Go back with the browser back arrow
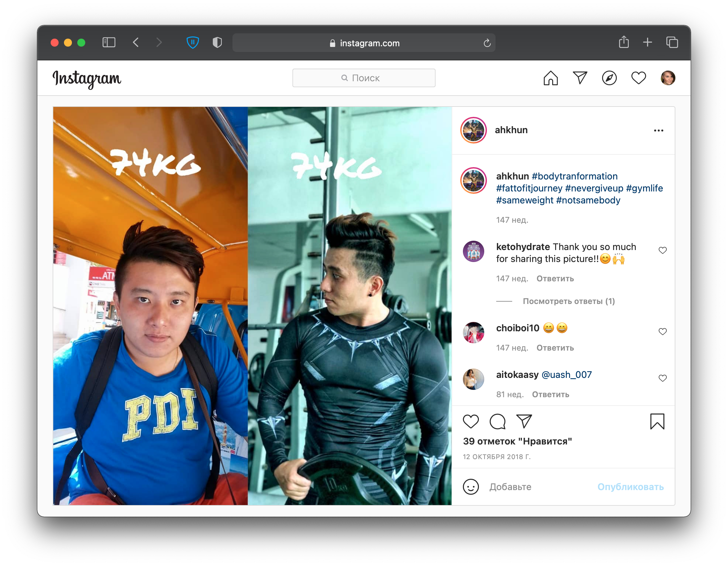The width and height of the screenshot is (728, 566). [136, 43]
